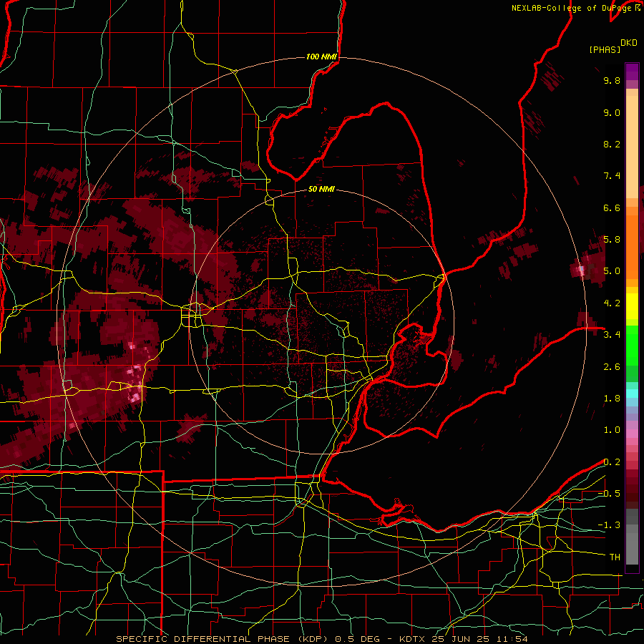
Task: Click the [PHAS] label above the legend
Action: click(605, 49)
